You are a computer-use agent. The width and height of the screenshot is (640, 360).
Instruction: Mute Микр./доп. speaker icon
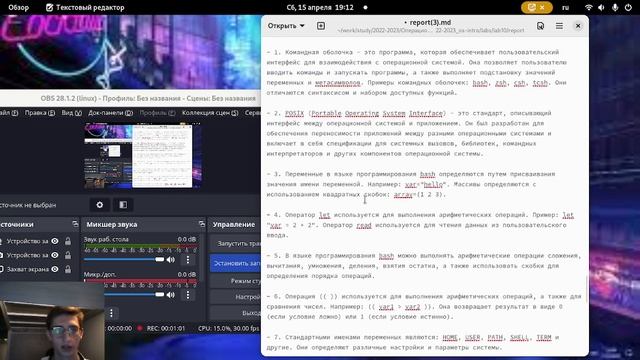(x=171, y=295)
